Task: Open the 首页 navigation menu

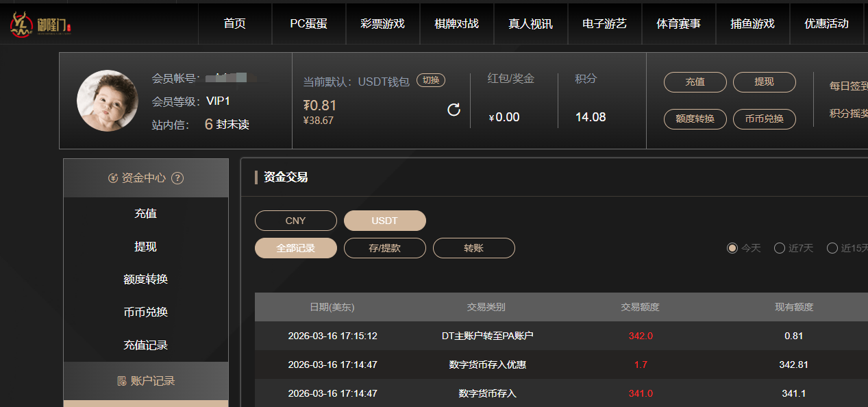Action: pyautogui.click(x=235, y=23)
